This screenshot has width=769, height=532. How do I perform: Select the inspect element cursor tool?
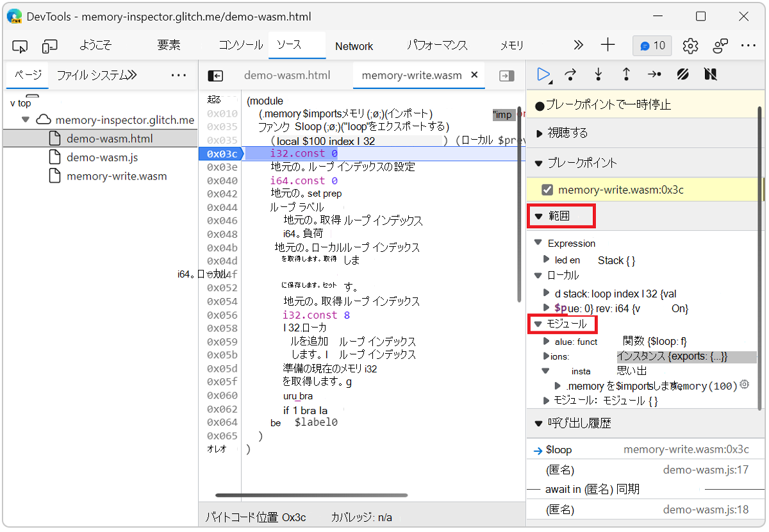19,46
